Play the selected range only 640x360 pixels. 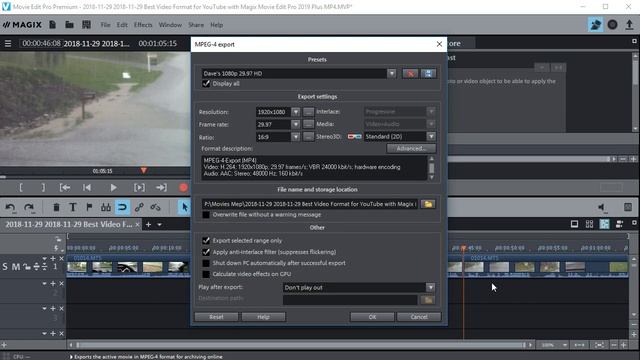[139, 187]
